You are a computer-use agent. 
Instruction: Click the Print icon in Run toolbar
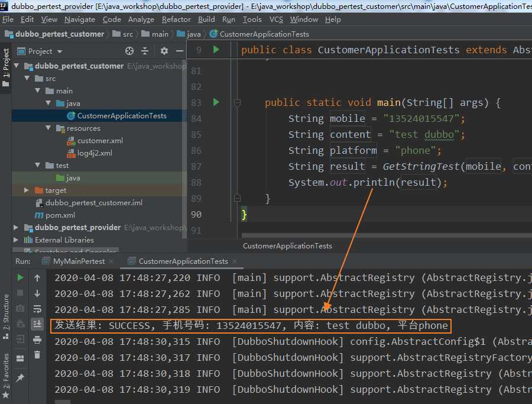[37, 340]
